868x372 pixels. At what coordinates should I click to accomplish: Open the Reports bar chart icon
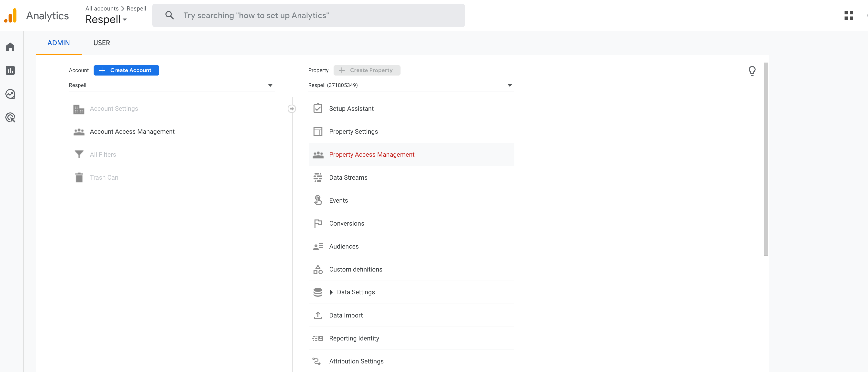coord(10,70)
